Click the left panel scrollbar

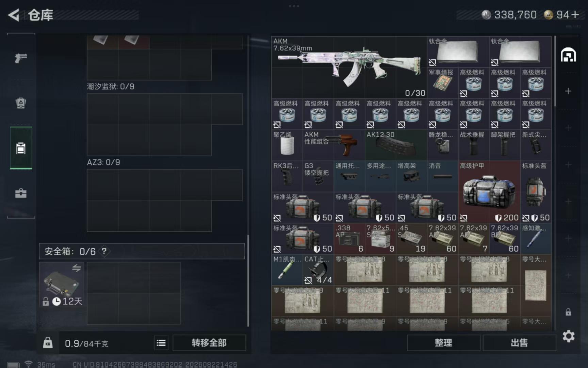pyautogui.click(x=248, y=280)
